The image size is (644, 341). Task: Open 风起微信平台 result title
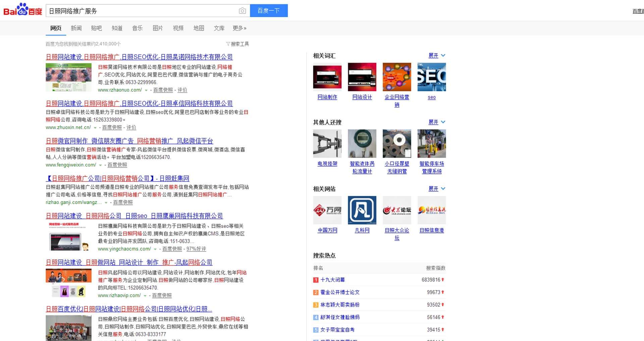[x=129, y=141]
